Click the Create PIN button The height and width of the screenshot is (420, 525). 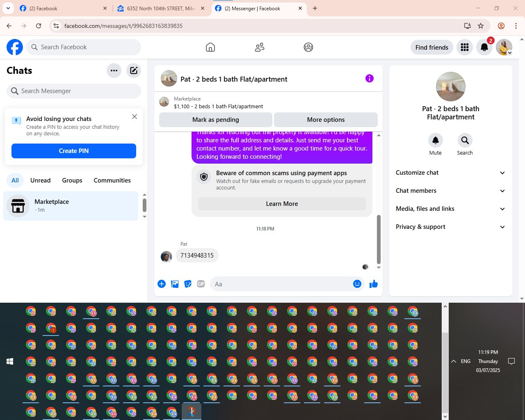[74, 151]
